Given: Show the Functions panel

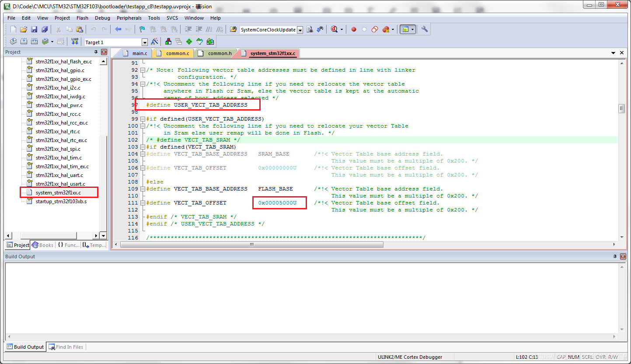Looking at the screenshot, I should (68, 245).
